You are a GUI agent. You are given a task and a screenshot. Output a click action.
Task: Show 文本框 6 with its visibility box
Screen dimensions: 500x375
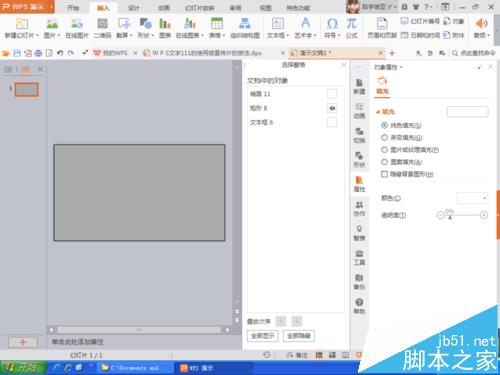click(332, 122)
